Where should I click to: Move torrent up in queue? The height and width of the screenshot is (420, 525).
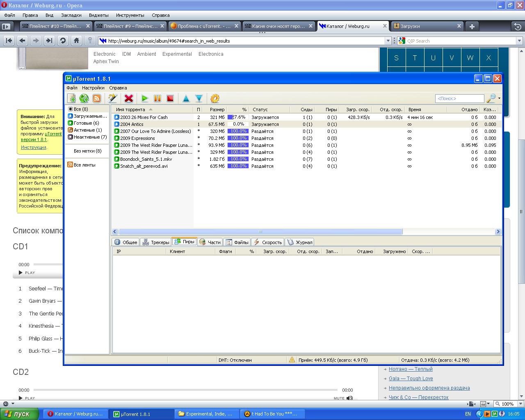click(x=186, y=98)
